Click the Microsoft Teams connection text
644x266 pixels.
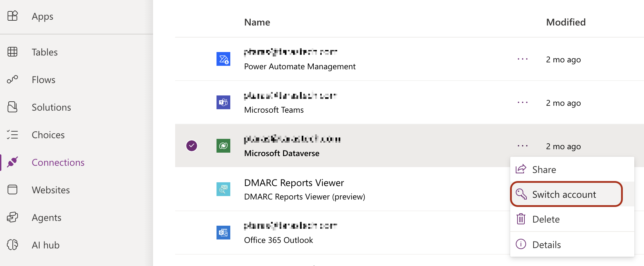(274, 110)
